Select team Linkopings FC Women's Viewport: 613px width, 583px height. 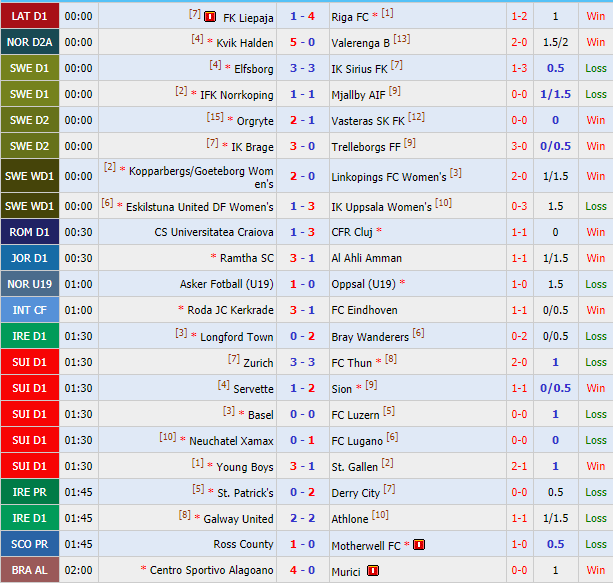coord(389,177)
